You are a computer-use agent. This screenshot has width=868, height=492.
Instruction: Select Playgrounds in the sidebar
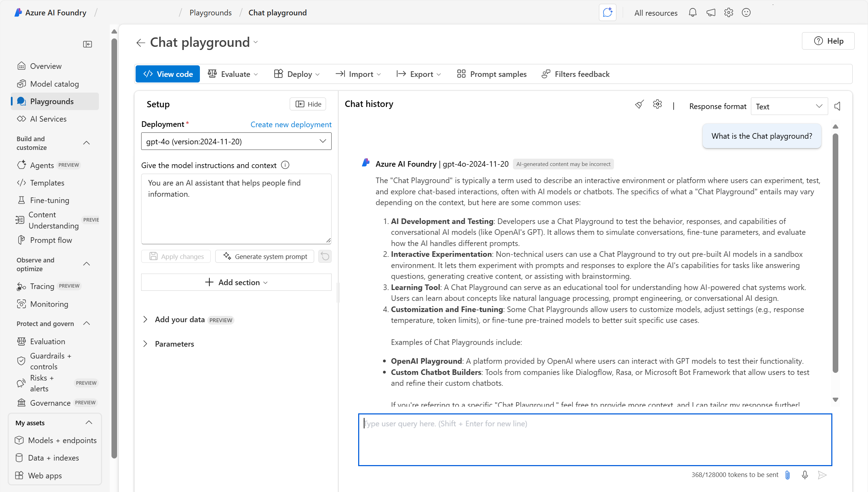coord(55,101)
